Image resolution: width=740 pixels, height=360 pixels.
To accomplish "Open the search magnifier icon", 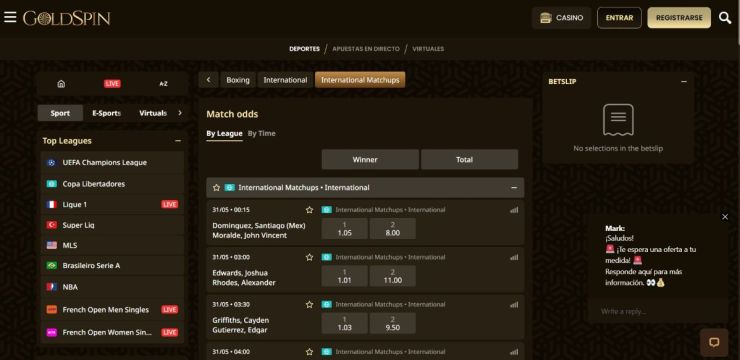I will [724, 18].
